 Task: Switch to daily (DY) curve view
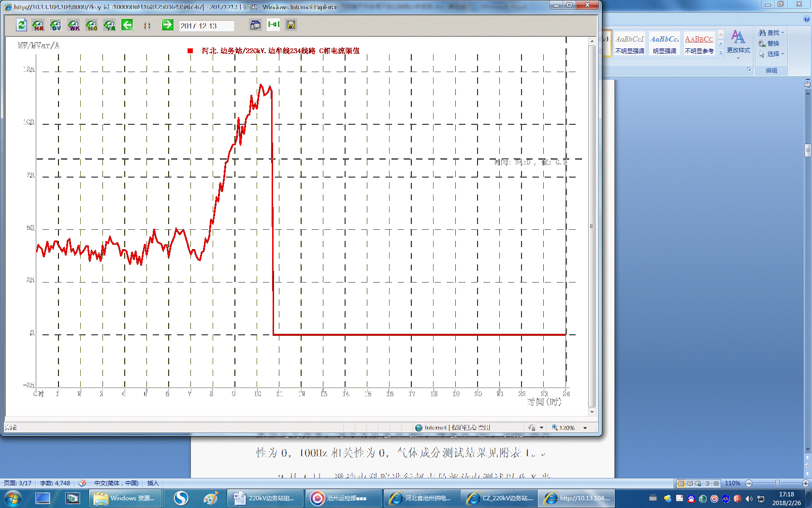click(56, 25)
